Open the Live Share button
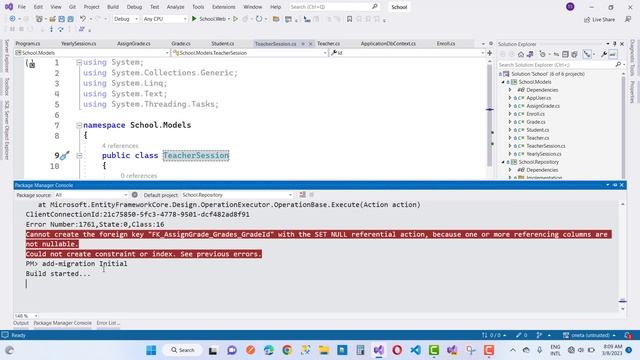The image size is (640, 360). pos(599,19)
